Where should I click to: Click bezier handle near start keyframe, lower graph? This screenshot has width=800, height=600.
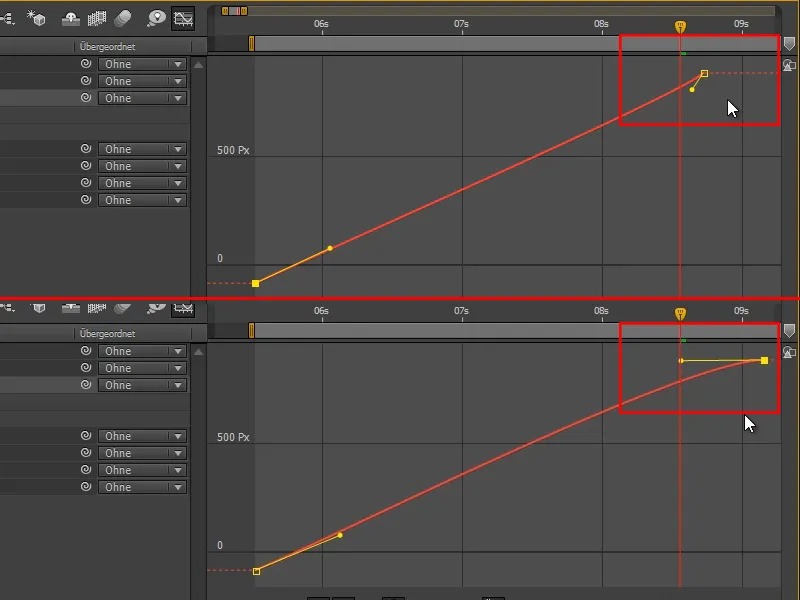340,535
